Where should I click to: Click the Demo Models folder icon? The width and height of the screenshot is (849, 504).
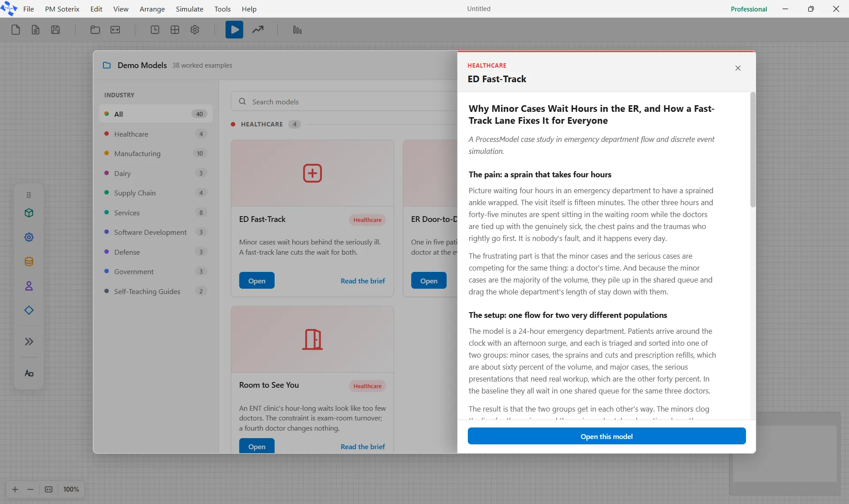pos(107,65)
